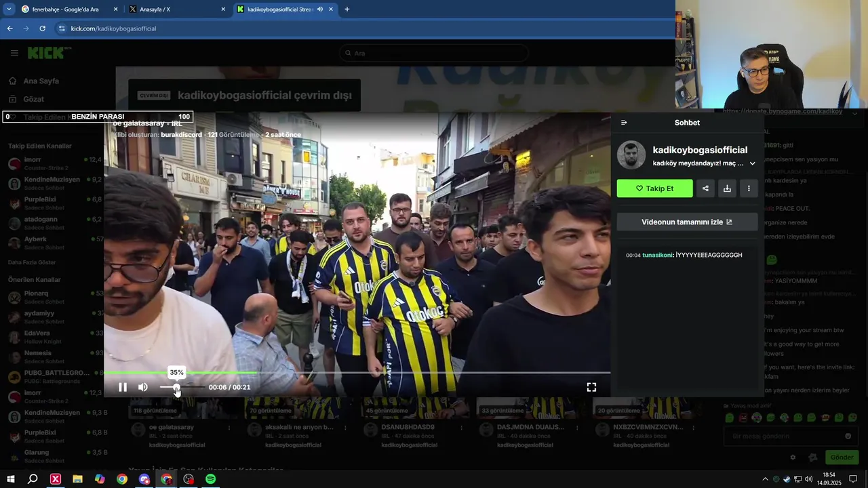Viewport: 868px width, 488px height.
Task: Open recommended channel Pionarq
Action: coord(54,296)
